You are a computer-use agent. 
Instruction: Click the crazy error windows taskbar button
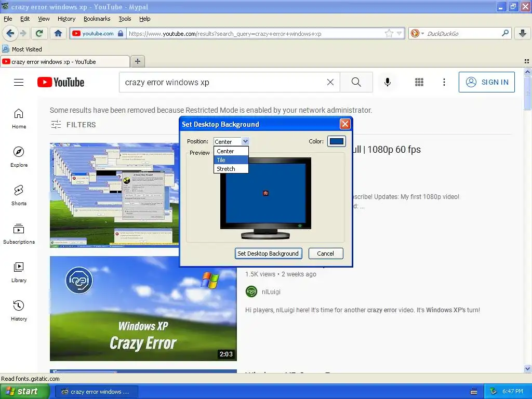click(x=96, y=392)
